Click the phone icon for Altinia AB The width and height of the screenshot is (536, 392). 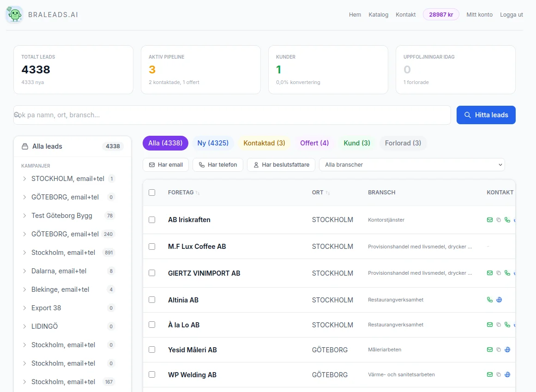pos(490,300)
